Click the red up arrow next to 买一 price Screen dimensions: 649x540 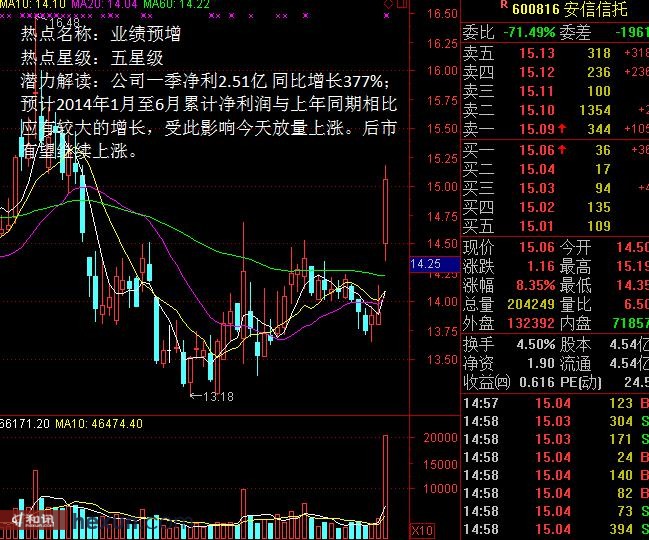(564, 150)
